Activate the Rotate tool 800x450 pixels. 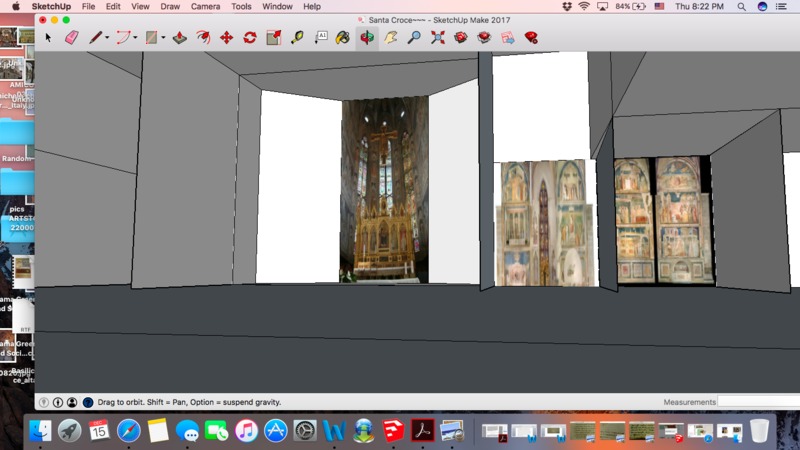coord(250,37)
